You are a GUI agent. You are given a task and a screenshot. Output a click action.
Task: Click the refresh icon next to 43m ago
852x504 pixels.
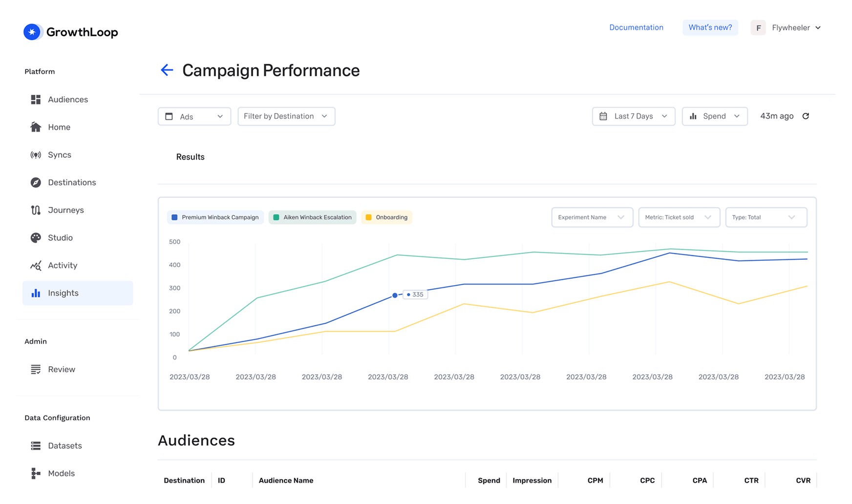(806, 116)
